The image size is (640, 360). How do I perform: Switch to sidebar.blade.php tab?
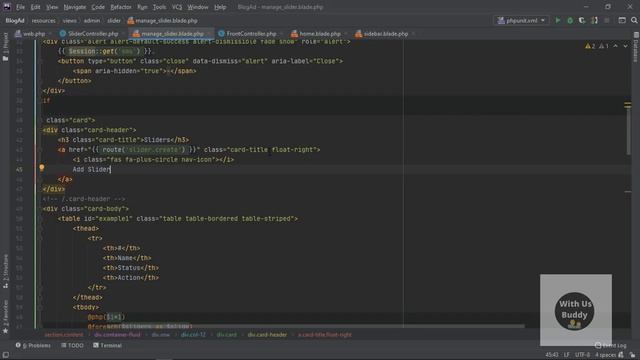pos(385,34)
